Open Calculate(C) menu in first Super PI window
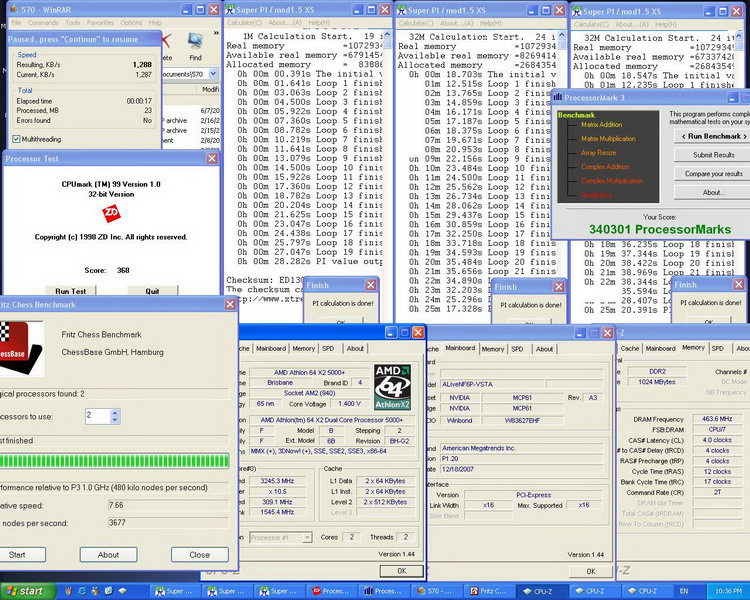Image resolution: width=750 pixels, height=600 pixels. click(244, 22)
